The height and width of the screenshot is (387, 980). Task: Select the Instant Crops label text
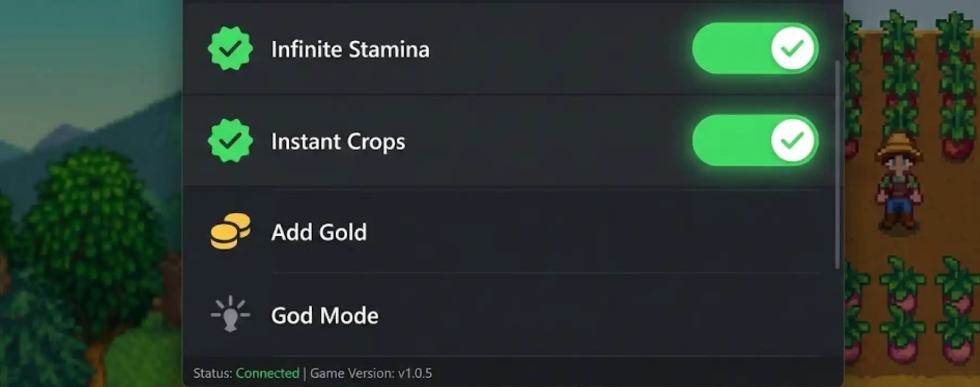coord(339,141)
